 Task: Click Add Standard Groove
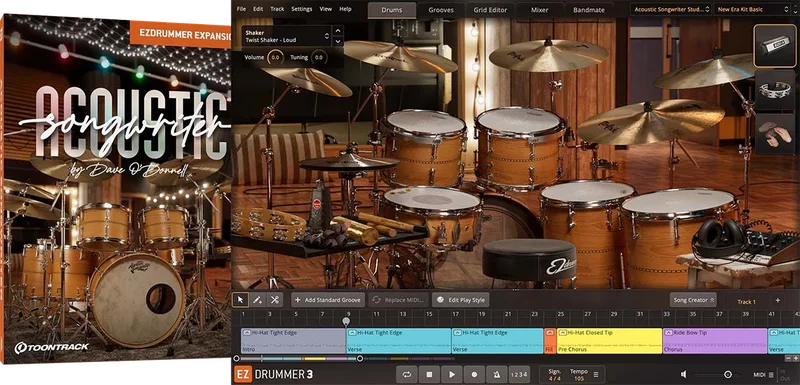click(328, 300)
